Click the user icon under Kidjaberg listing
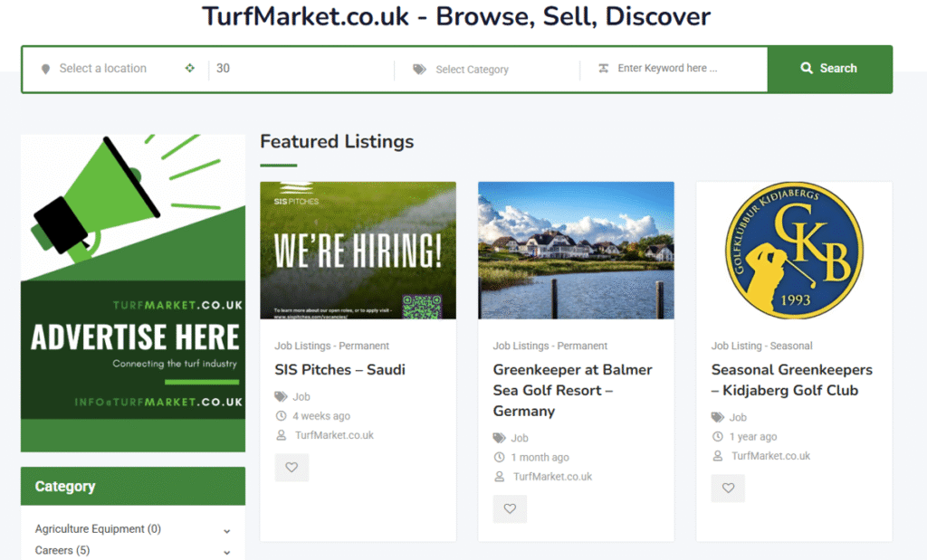927x560 pixels. (x=718, y=457)
